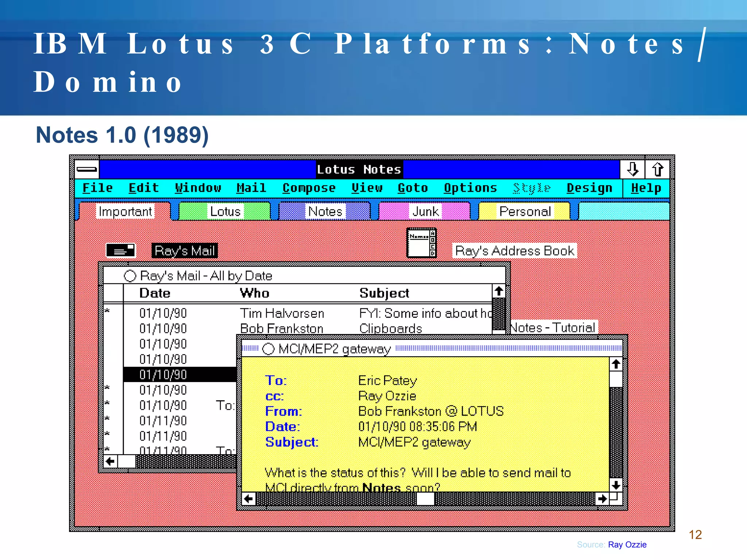Open the Help menu
The height and width of the screenshot is (560, 747).
click(x=646, y=188)
